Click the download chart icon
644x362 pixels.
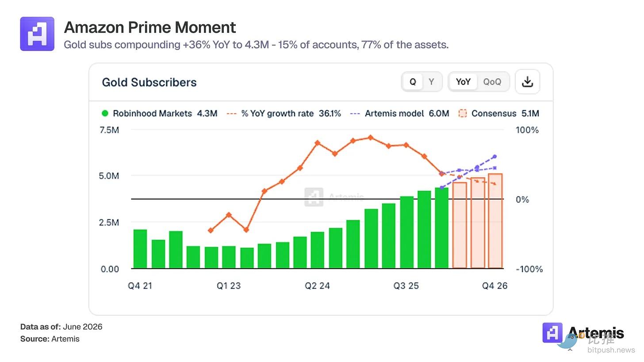[x=527, y=82]
